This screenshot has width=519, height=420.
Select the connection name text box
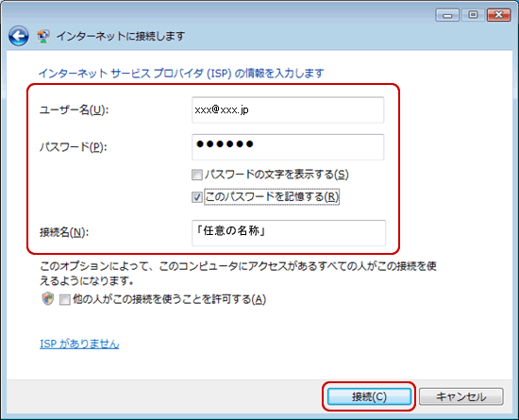click(x=289, y=233)
